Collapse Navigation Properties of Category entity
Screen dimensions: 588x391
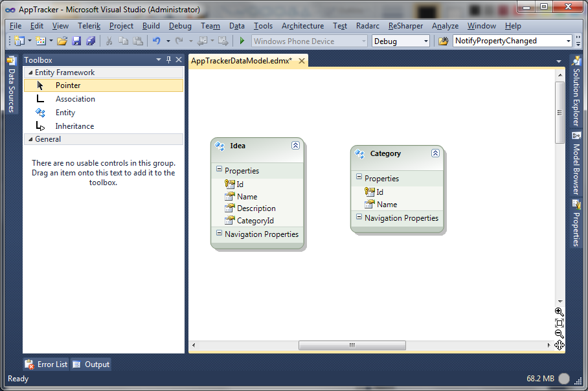pos(359,216)
